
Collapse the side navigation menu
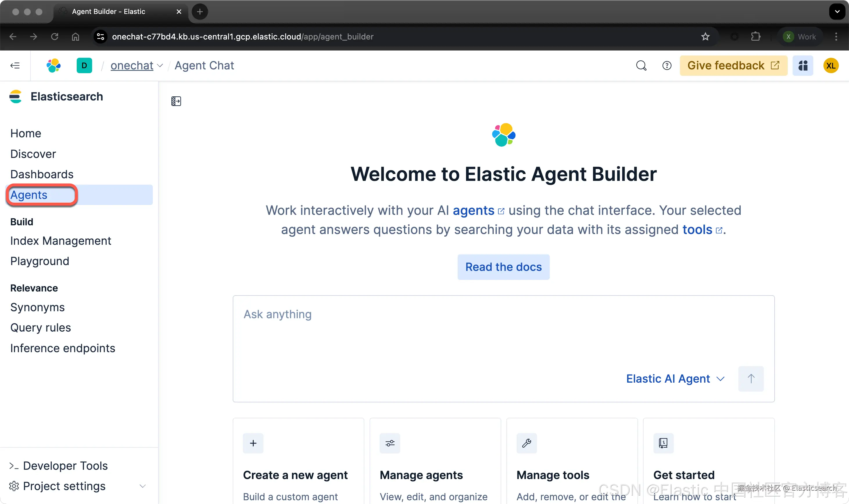15,66
